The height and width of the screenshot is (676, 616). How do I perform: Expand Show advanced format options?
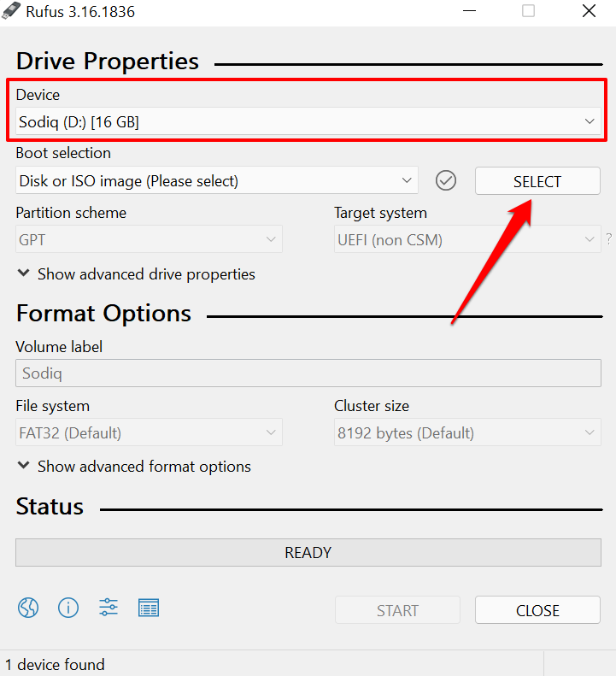click(135, 467)
